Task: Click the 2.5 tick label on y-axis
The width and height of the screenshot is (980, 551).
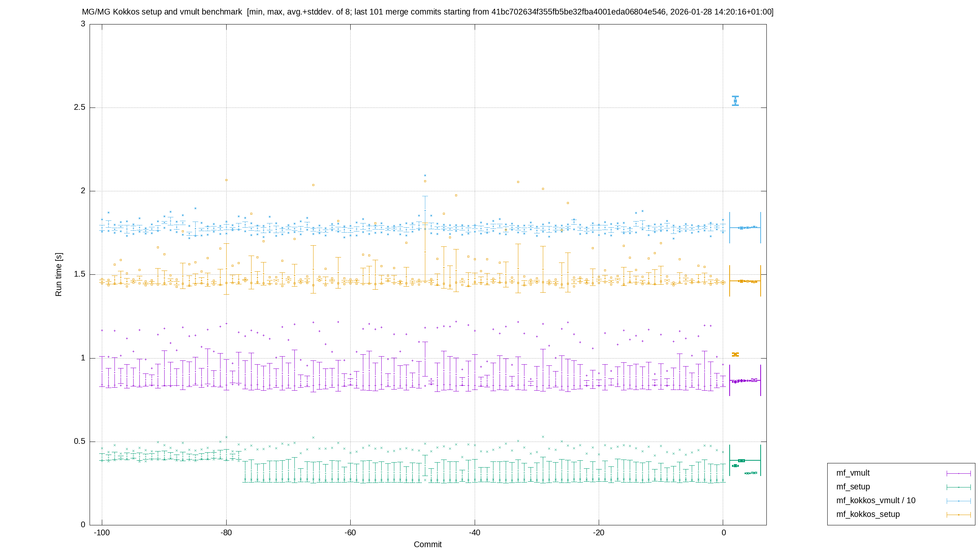Action: point(80,107)
